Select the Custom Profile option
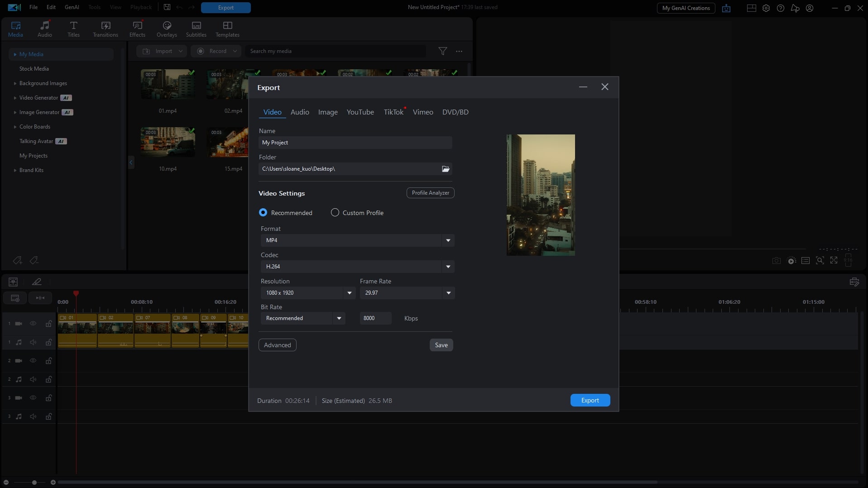868x488 pixels. coord(335,212)
